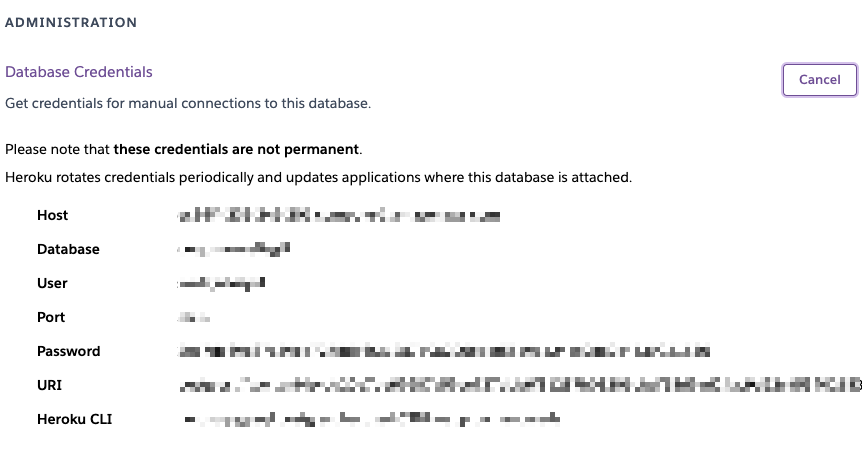Click the Heroku CLI field label
This screenshot has width=867, height=462.
[75, 419]
